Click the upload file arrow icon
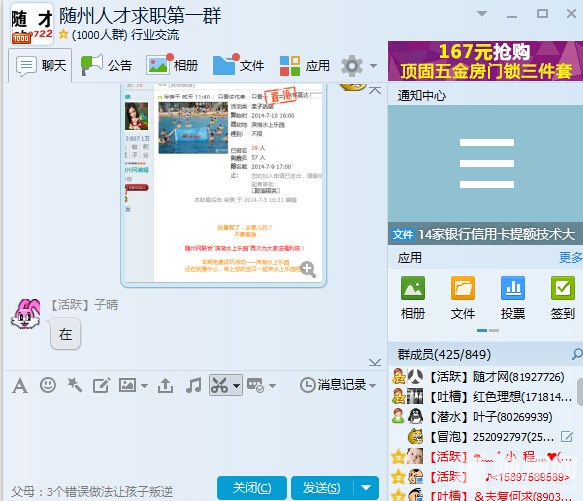583x501 pixels. [165, 385]
